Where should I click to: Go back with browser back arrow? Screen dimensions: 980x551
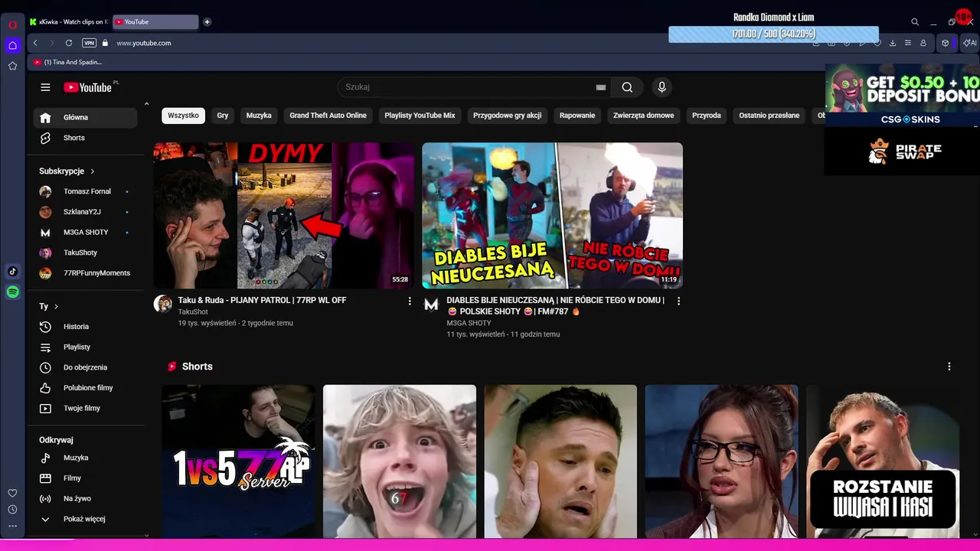[x=35, y=43]
